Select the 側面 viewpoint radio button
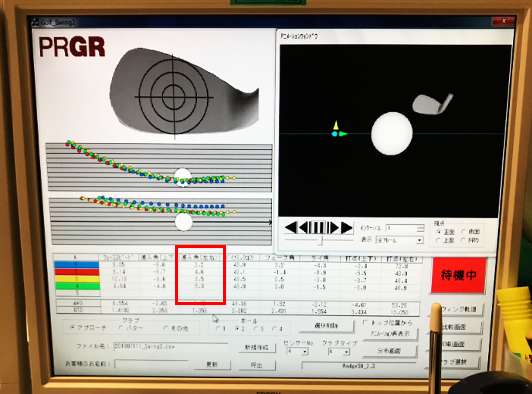 coord(464,231)
